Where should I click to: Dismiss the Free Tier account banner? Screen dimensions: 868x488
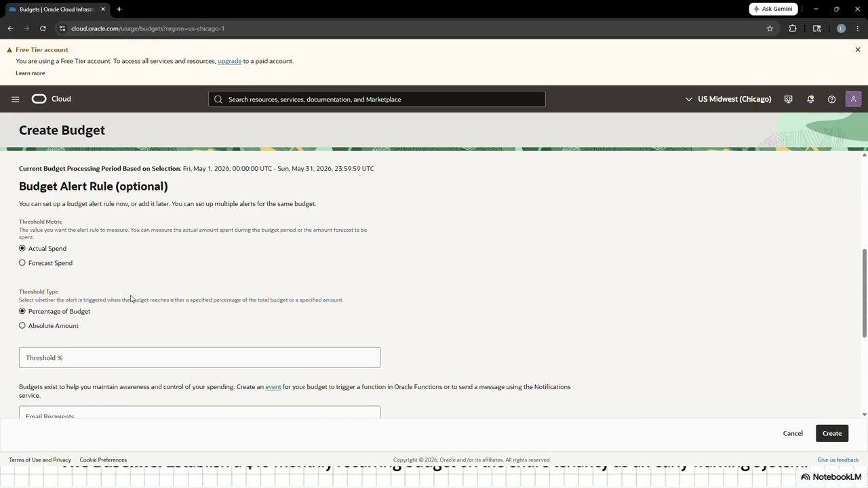[857, 49]
